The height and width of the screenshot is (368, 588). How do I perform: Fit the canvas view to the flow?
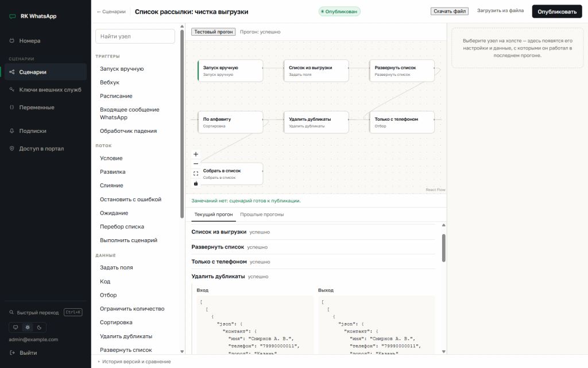click(196, 174)
